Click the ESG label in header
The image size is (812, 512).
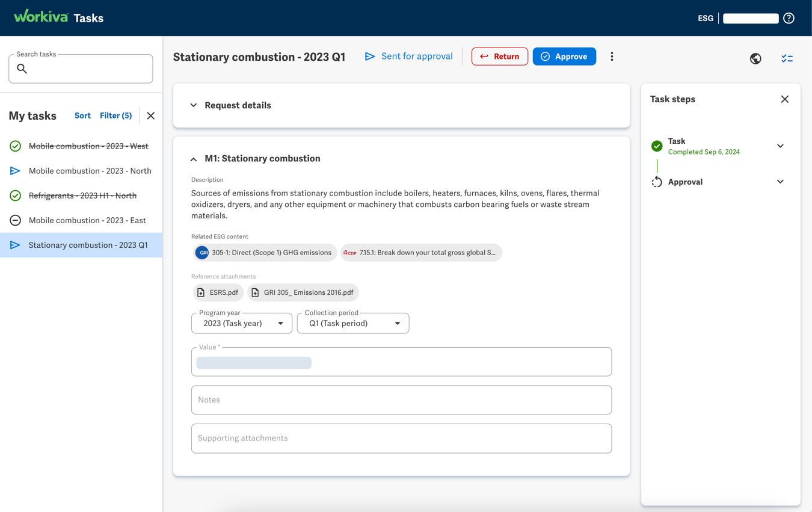(706, 18)
